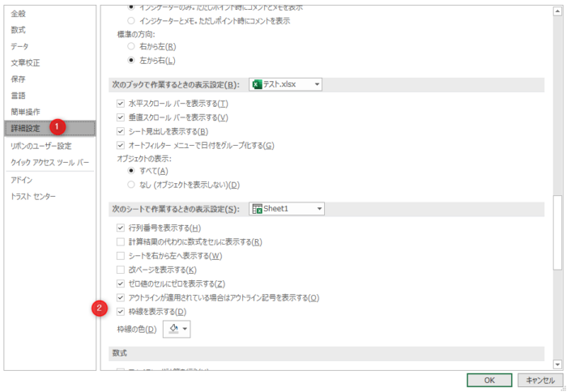Switch to リボンのユーザー設定 category
This screenshot has height=392, width=567.
[x=40, y=146]
